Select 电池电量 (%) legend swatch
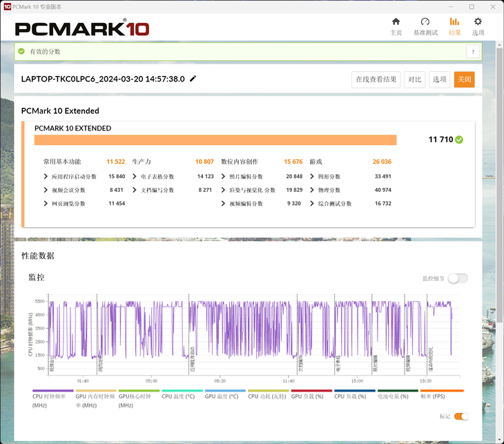 pos(398,391)
